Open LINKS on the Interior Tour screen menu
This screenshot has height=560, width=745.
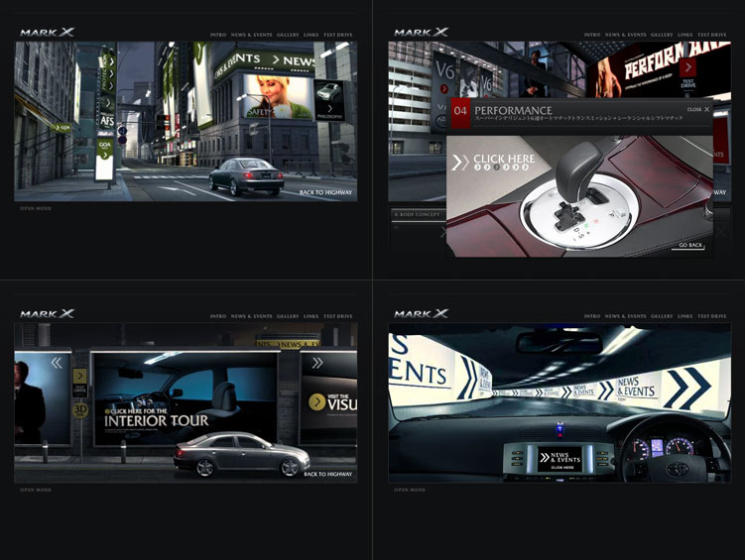(x=310, y=316)
